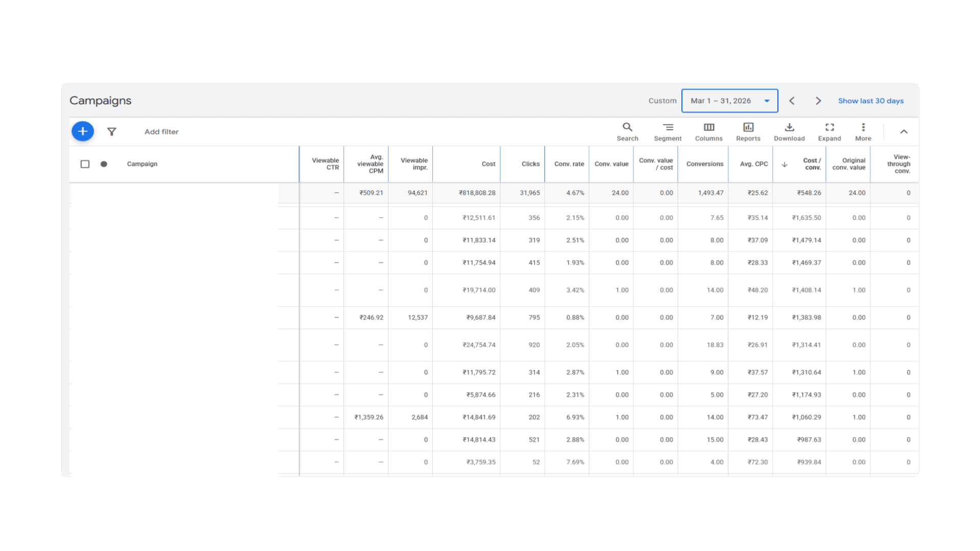Screen dimensions: 980x551
Task: Click the status dot column header
Action: tap(104, 164)
